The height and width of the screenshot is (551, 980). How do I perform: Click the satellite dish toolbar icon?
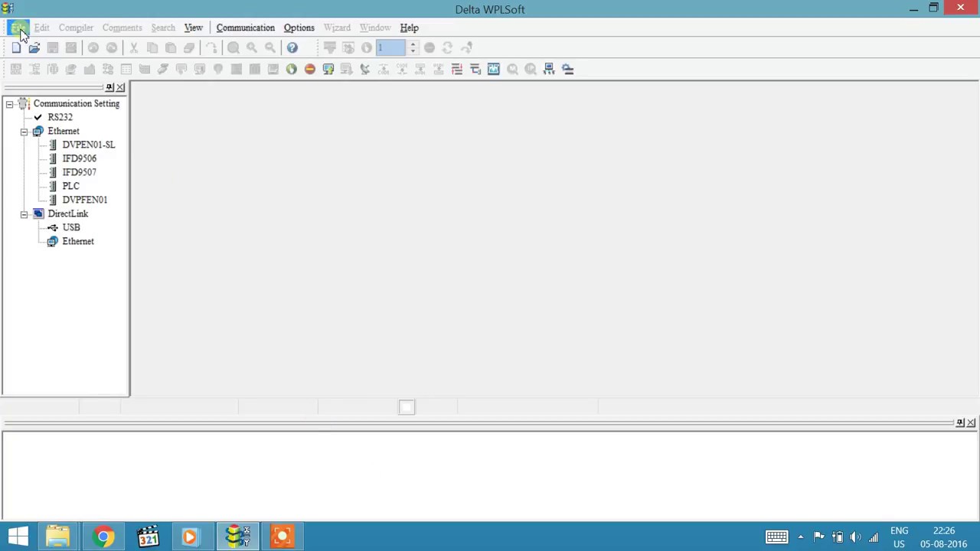pos(365,69)
